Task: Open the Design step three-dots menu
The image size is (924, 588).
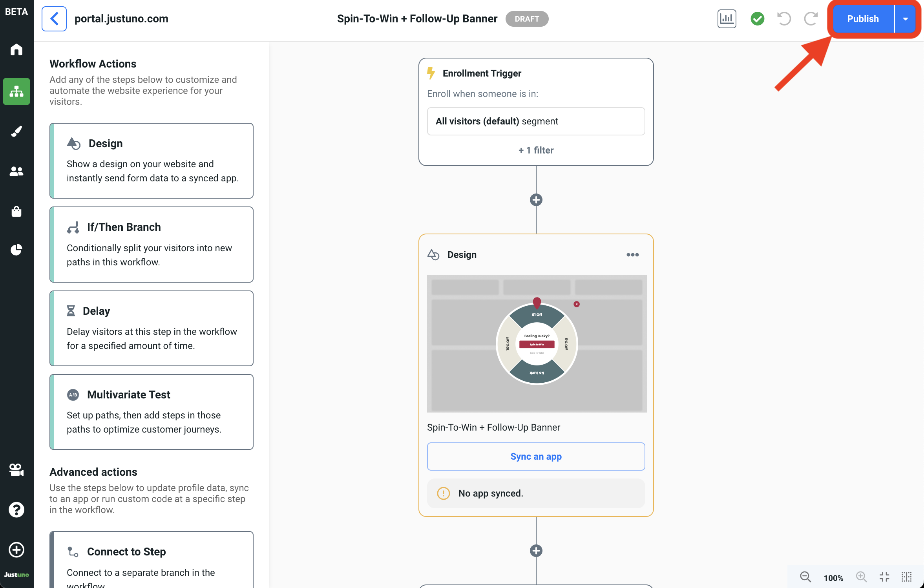Action: (632, 255)
